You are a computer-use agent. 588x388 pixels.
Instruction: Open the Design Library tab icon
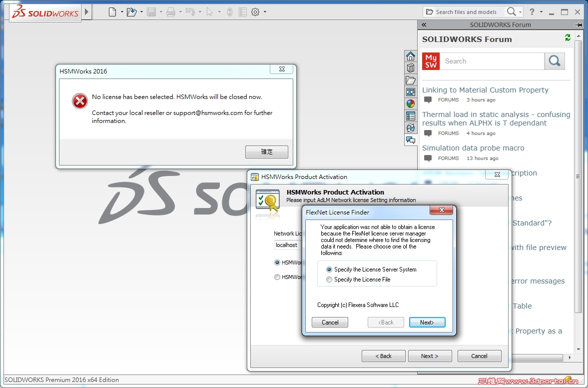pyautogui.click(x=411, y=68)
